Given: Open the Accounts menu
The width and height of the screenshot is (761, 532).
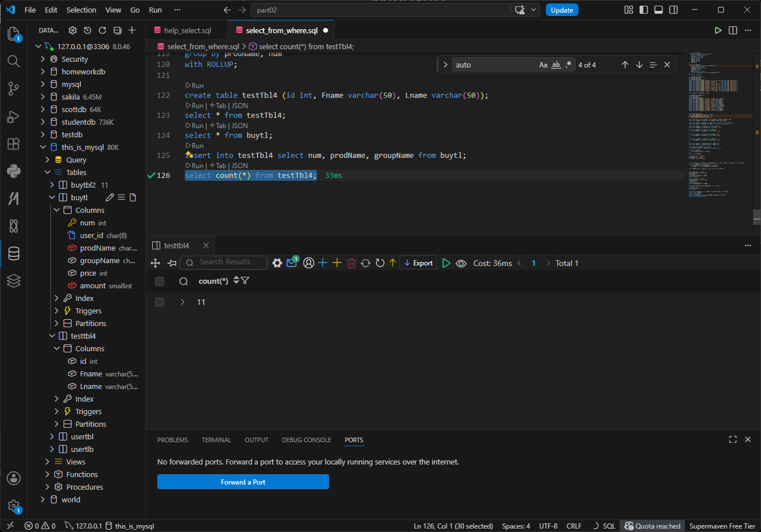Looking at the screenshot, I should coord(14,478).
